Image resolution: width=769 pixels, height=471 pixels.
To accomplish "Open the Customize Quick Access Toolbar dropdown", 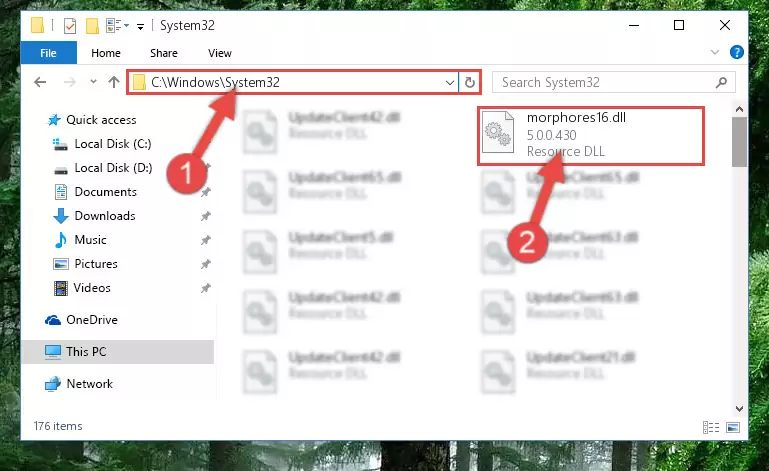I will [x=140, y=26].
